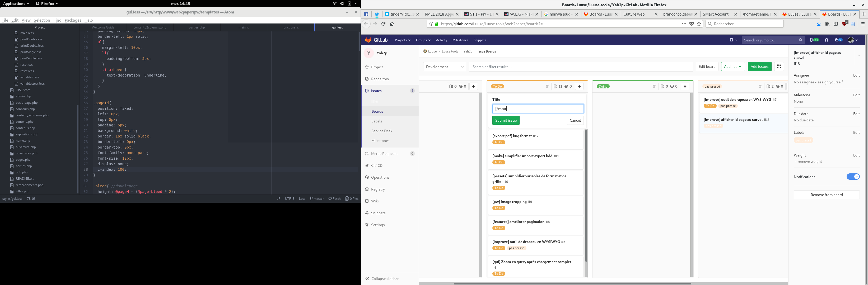This screenshot has height=285, width=868.
Task: Click Firefox home icon
Action: click(392, 24)
